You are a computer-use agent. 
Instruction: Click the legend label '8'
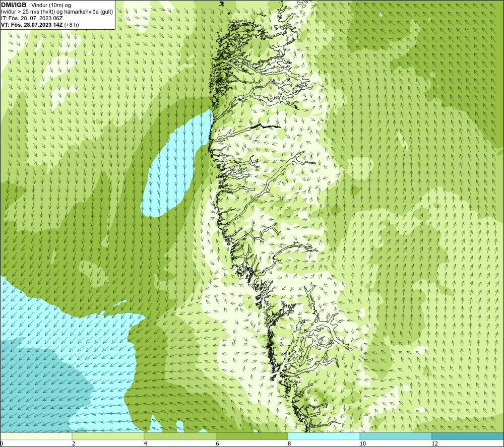click(290, 443)
